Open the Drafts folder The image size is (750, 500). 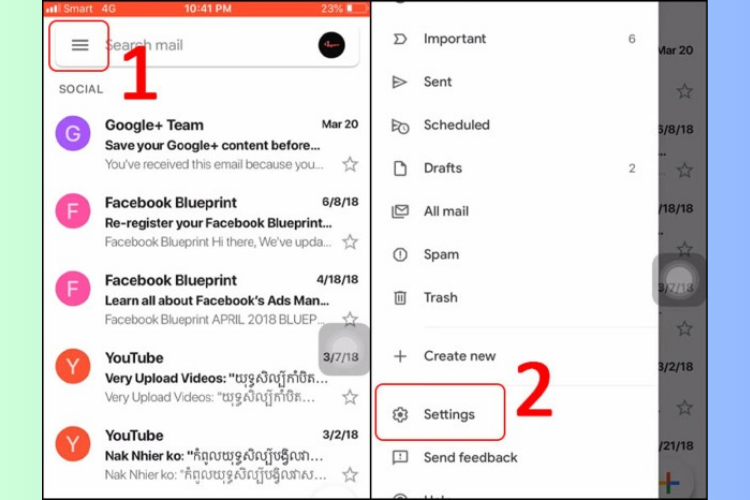point(514,168)
